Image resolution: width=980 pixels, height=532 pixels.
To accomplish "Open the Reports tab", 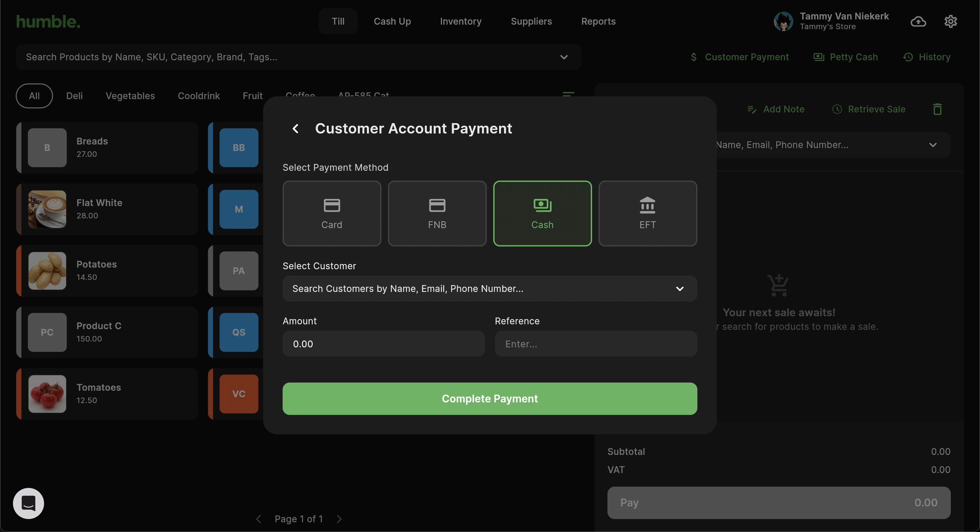I will click(599, 21).
